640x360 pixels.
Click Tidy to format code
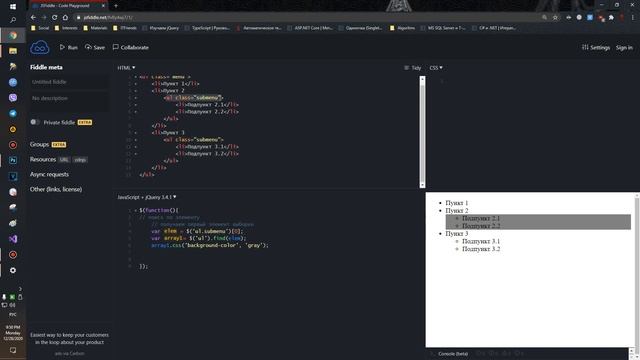413,68
